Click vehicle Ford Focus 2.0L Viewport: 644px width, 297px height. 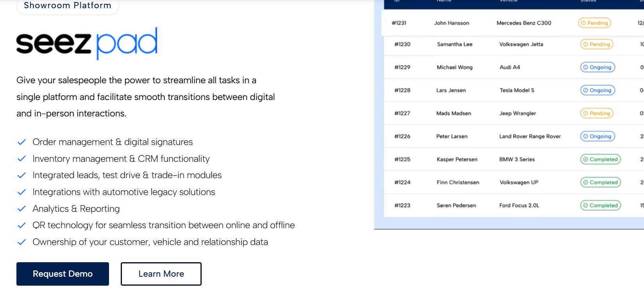pos(519,206)
